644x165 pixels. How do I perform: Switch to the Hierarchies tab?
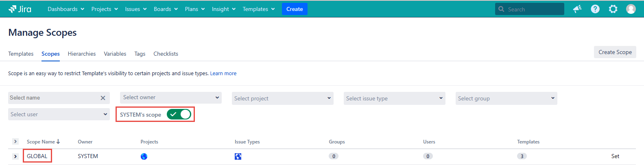pyautogui.click(x=82, y=54)
